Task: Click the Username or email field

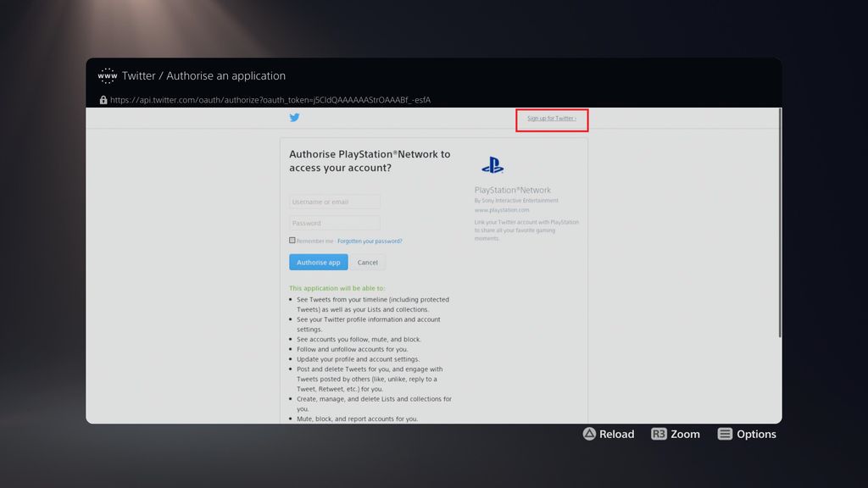Action: [x=333, y=201]
